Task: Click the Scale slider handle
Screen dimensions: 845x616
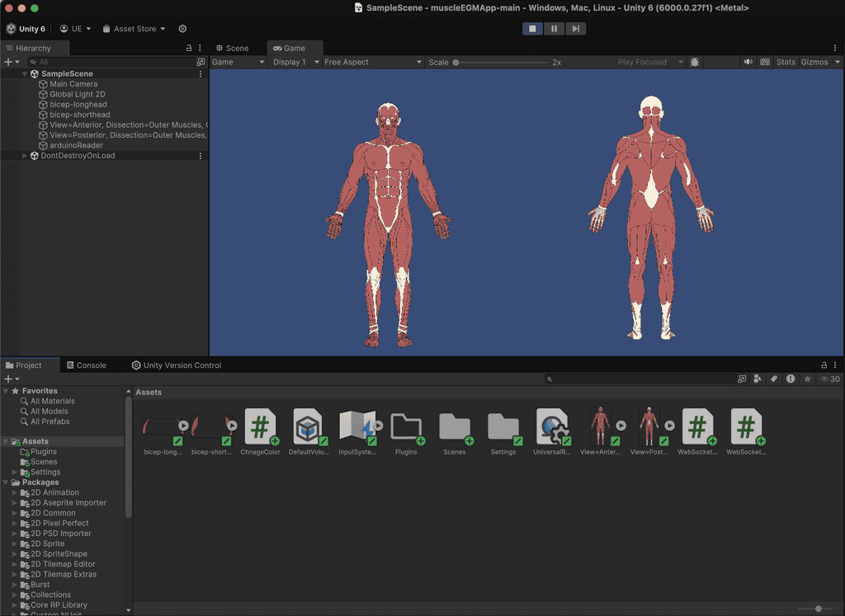Action: tap(456, 63)
